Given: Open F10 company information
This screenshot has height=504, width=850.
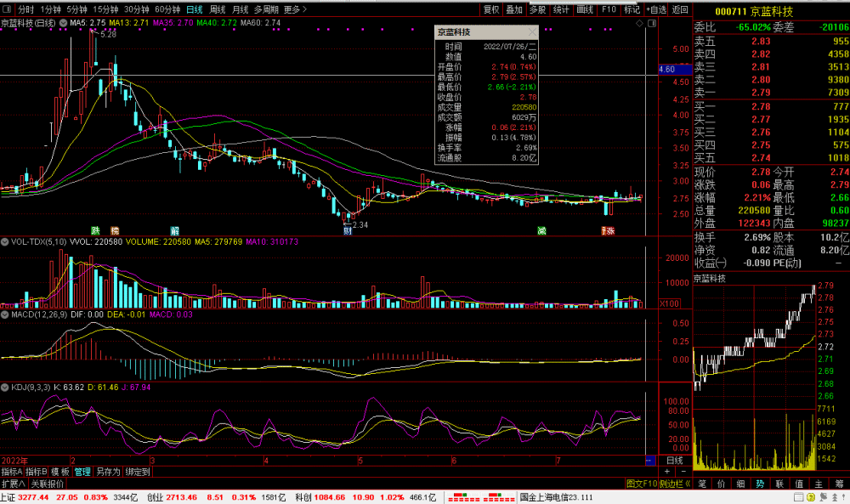Looking at the screenshot, I should [609, 9].
